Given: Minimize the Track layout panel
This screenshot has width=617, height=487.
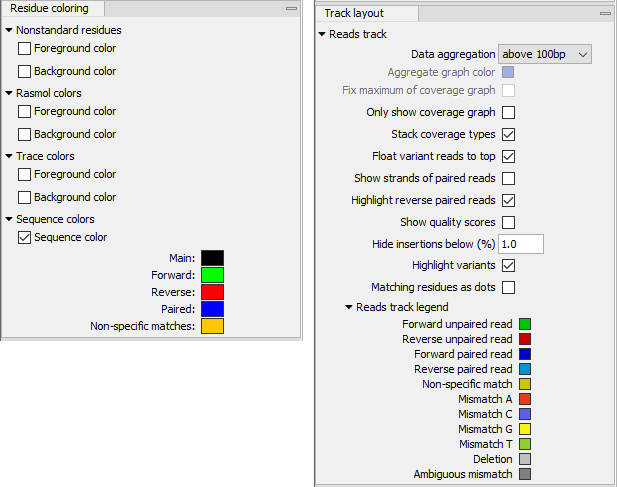Looking at the screenshot, I should (x=604, y=14).
